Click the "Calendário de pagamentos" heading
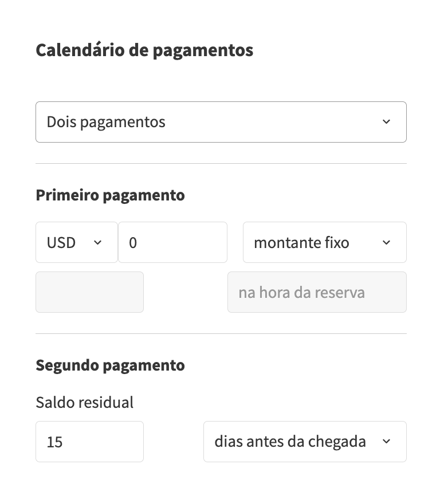Screen dimensions: 448x488 [144, 50]
